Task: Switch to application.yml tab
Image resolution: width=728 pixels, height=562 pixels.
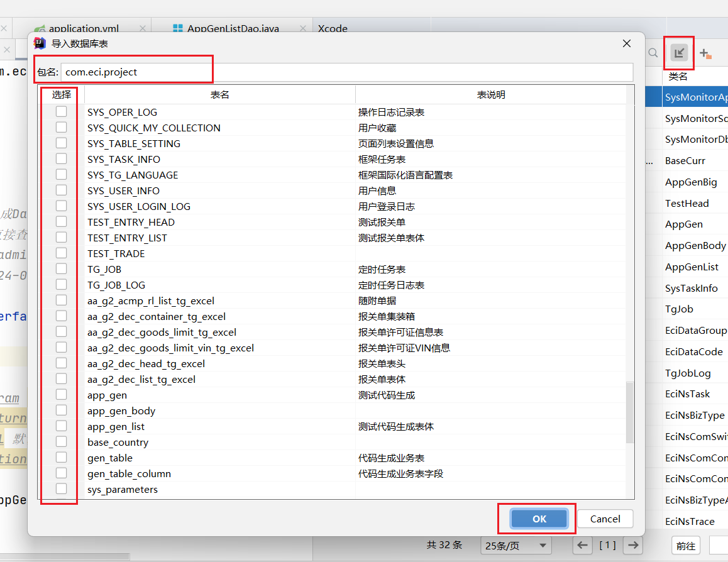Action: (84, 28)
